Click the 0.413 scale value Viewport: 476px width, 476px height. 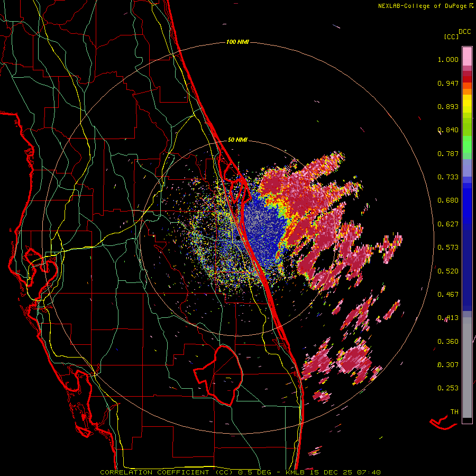(448, 318)
